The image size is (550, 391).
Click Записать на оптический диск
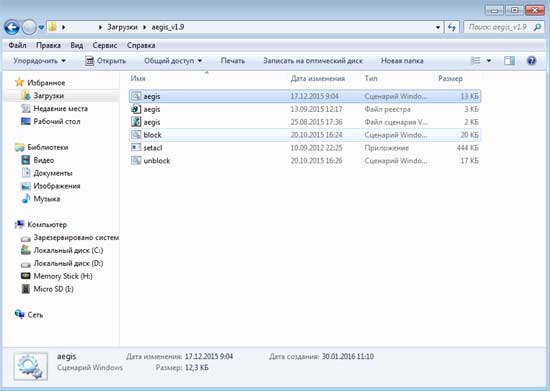tap(313, 61)
